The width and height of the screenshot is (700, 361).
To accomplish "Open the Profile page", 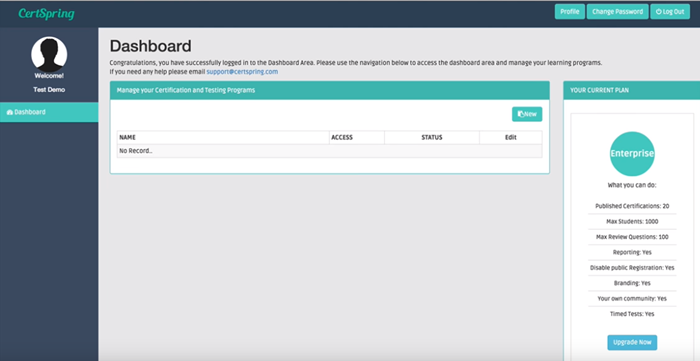I will point(570,12).
